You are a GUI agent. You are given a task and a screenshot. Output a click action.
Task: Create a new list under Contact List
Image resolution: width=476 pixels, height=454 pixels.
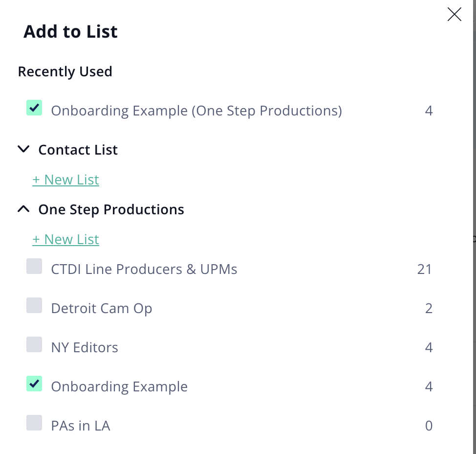(x=65, y=180)
